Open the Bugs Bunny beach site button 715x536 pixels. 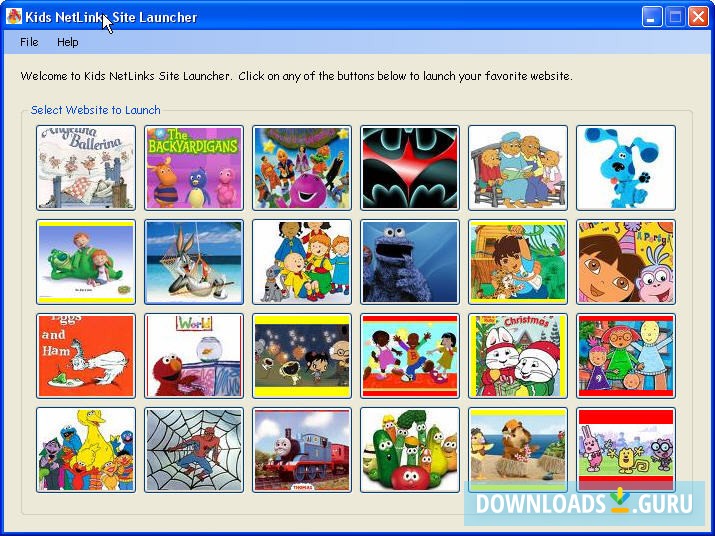[x=194, y=262]
